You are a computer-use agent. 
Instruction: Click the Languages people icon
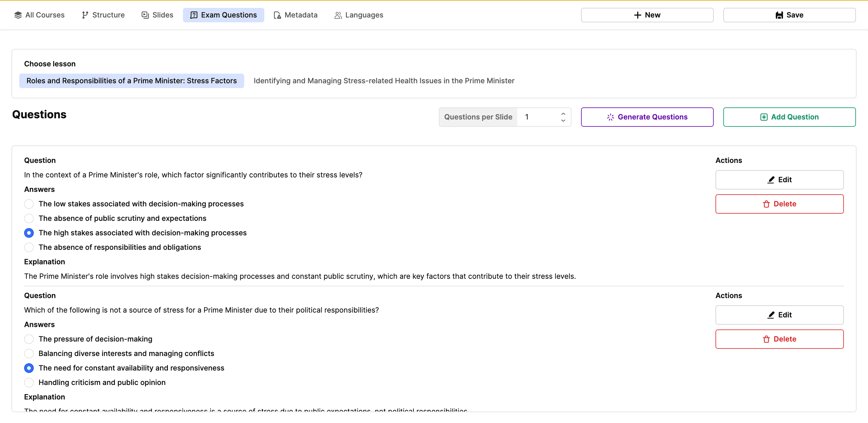pyautogui.click(x=338, y=15)
